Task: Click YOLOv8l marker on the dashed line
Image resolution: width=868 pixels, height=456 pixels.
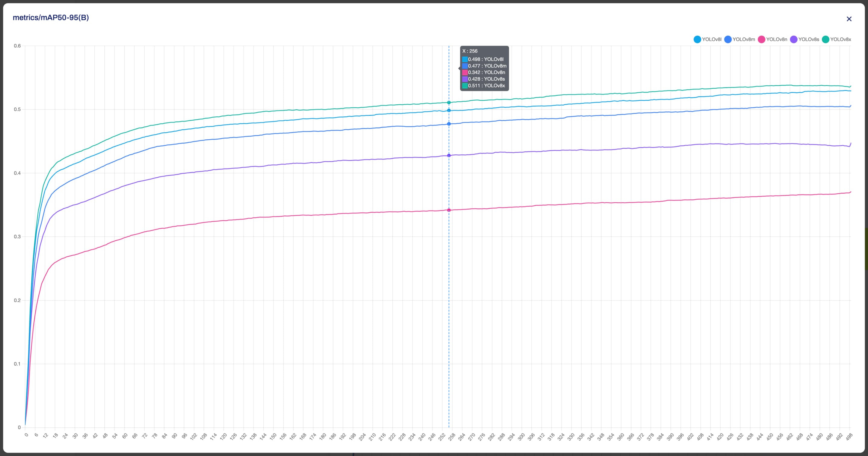Action: (x=449, y=111)
